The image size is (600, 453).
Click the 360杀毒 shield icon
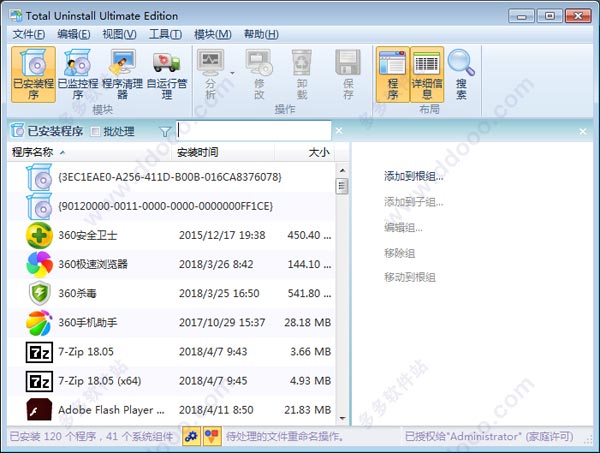[39, 293]
